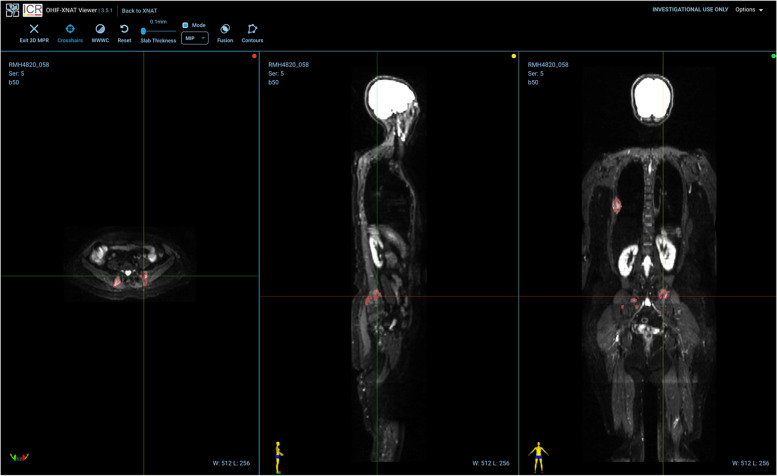777x476 pixels.
Task: Click the yellow dot in sagittal viewport corner
Action: point(514,57)
